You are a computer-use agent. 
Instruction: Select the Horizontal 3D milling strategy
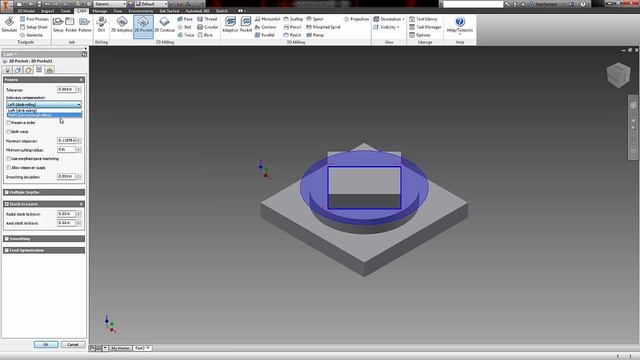267,19
